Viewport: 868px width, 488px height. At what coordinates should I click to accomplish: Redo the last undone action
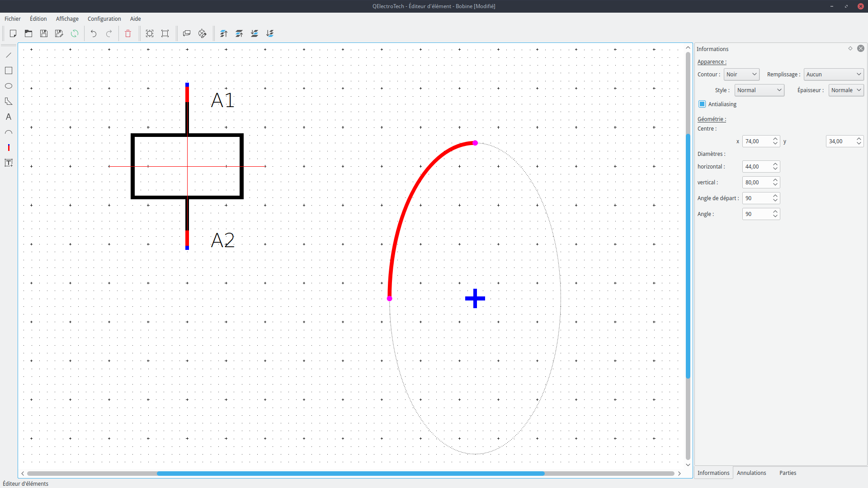pos(109,33)
